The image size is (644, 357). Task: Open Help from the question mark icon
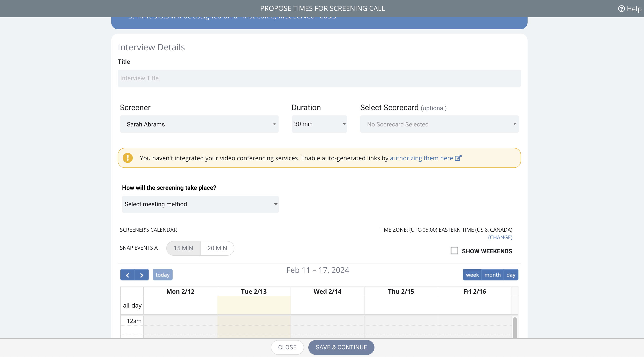pyautogui.click(x=621, y=9)
